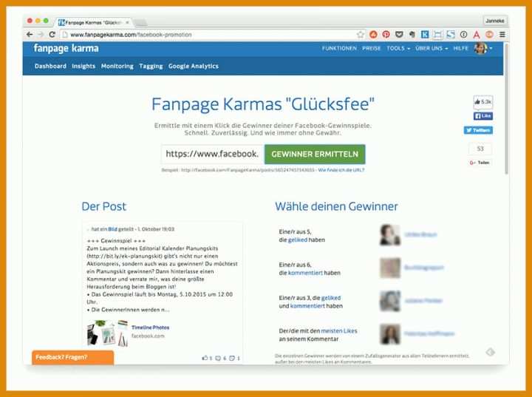Click the blue K extension icon
Screen dimensions: 532x397
(425, 35)
